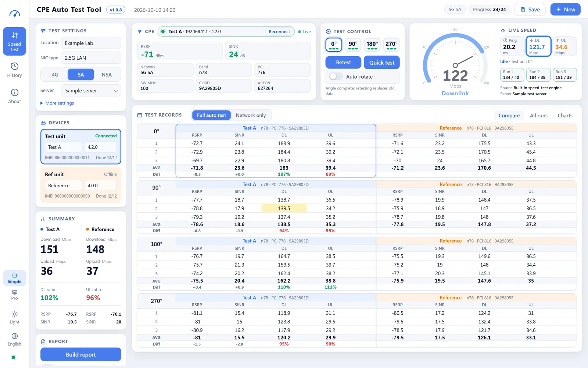The width and height of the screenshot is (588, 368).
Task: Click the Progress 24/24 indicator
Action: pos(489,10)
